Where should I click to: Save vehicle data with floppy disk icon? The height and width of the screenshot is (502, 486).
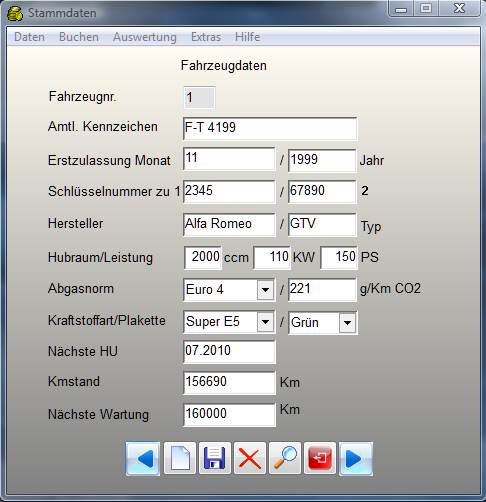[215, 459]
